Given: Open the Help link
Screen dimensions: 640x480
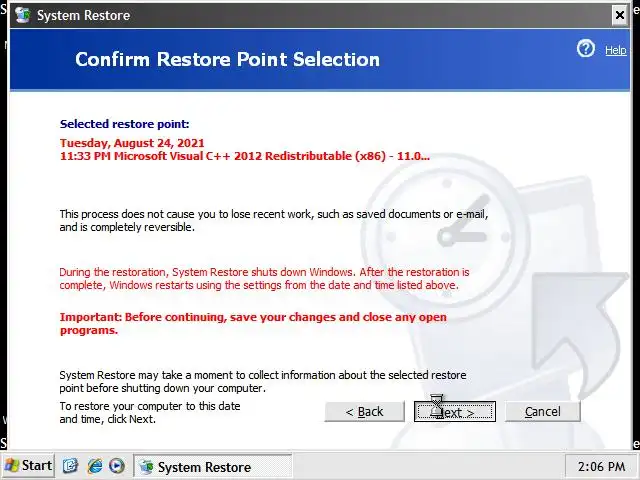Looking at the screenshot, I should (616, 50).
